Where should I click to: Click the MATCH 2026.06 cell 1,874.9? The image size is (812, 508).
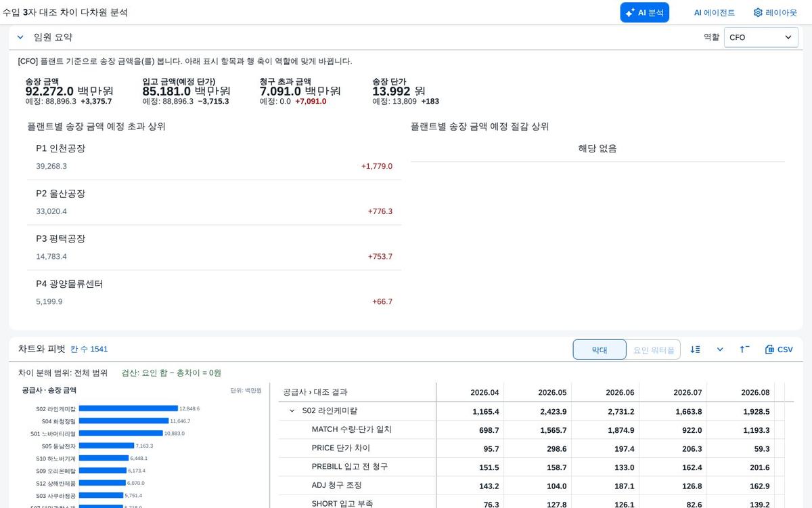(606, 430)
